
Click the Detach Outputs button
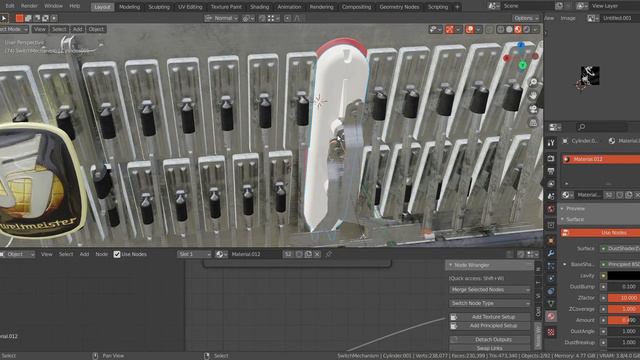(490, 340)
